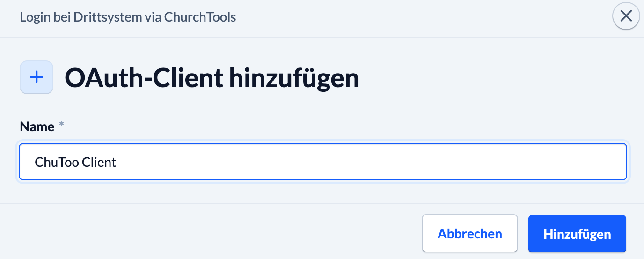644x259 pixels.
Task: Cancel via the Abbrechen button
Action: pyautogui.click(x=469, y=234)
